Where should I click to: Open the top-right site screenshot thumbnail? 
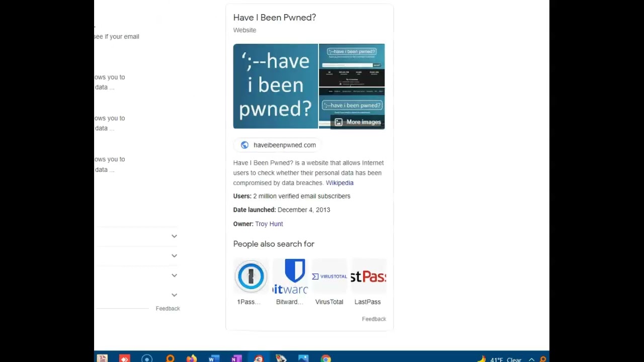[x=352, y=65]
